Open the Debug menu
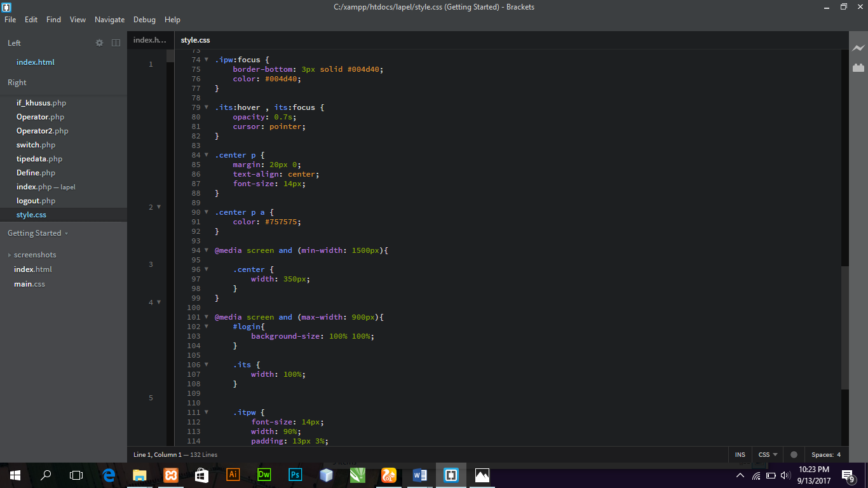 [144, 20]
